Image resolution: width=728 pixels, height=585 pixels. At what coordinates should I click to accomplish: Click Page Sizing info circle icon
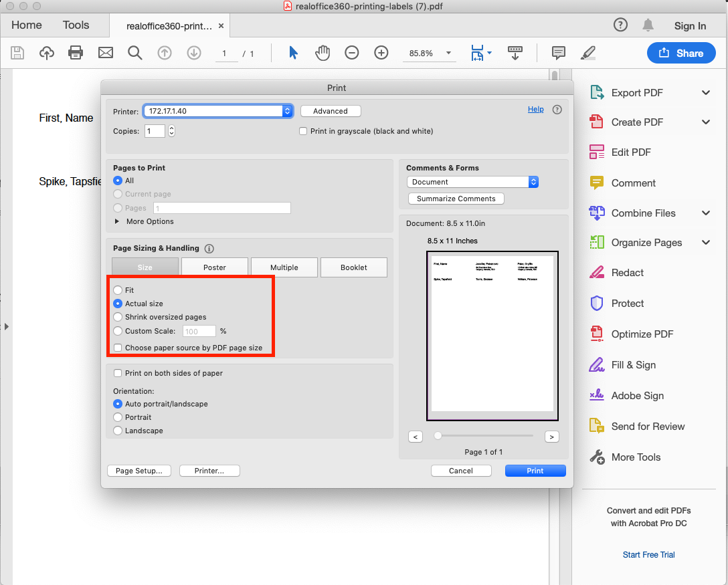coord(209,249)
